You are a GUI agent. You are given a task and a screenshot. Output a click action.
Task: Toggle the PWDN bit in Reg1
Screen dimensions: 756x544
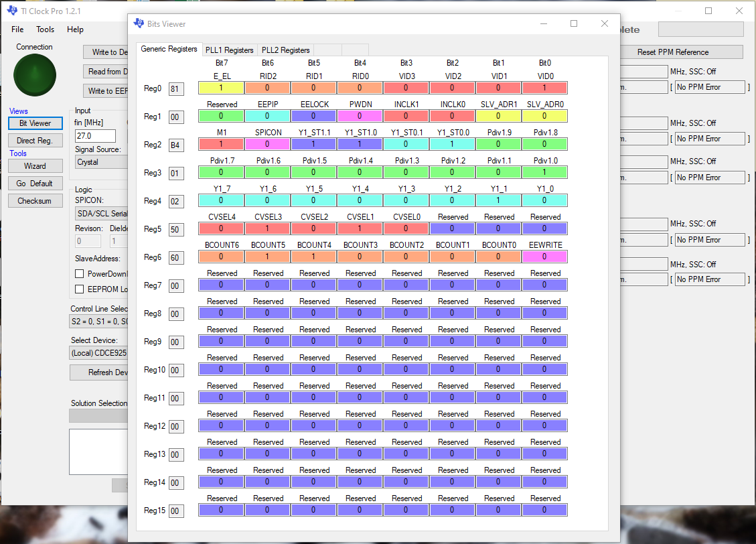pyautogui.click(x=360, y=116)
